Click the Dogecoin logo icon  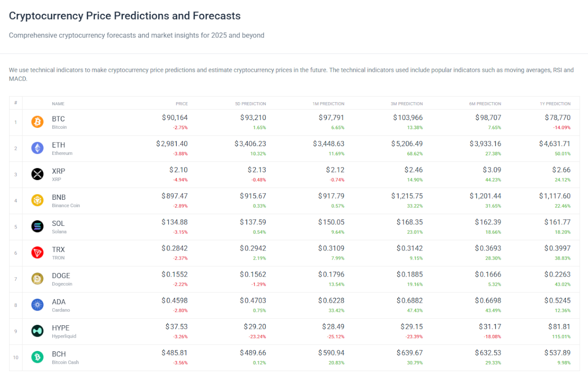click(37, 279)
